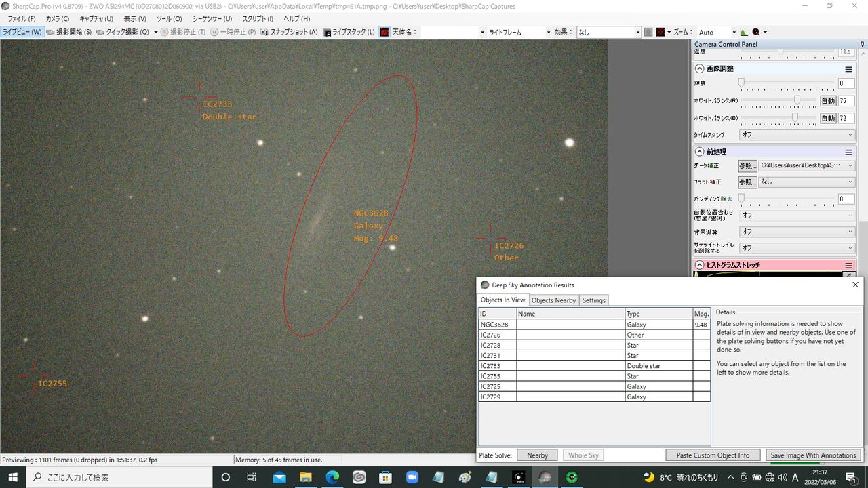Open Microsoft Store in the taskbar
Image resolution: width=868 pixels, height=488 pixels.
coord(385,477)
